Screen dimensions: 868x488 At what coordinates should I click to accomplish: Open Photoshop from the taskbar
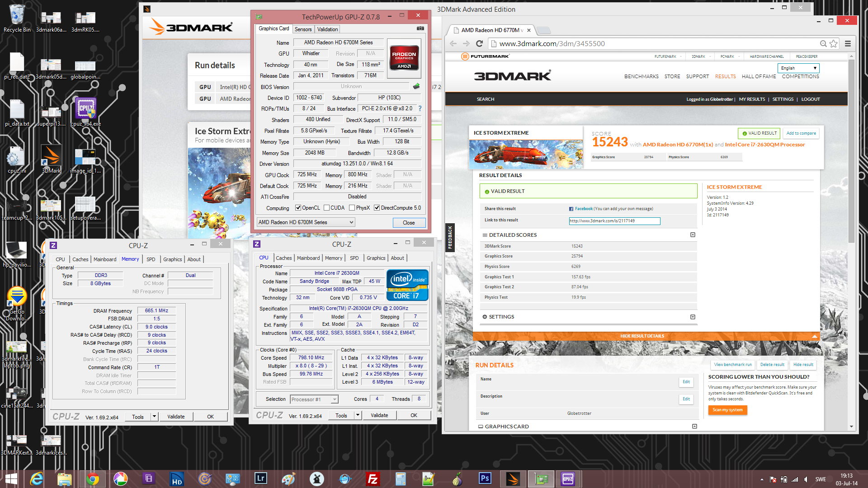pyautogui.click(x=485, y=479)
